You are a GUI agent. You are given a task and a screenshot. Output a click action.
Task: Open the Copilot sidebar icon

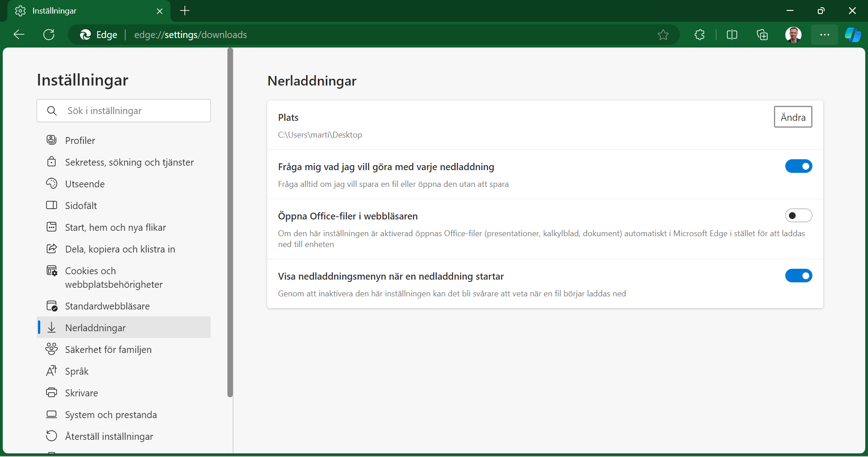coord(854,35)
